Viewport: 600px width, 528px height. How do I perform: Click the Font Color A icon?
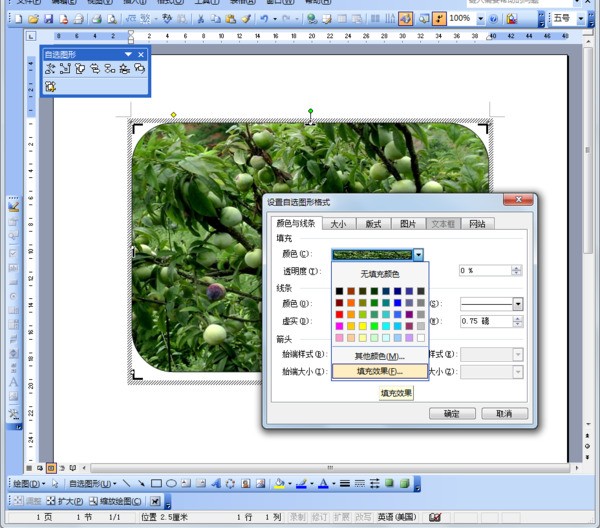coord(324,483)
